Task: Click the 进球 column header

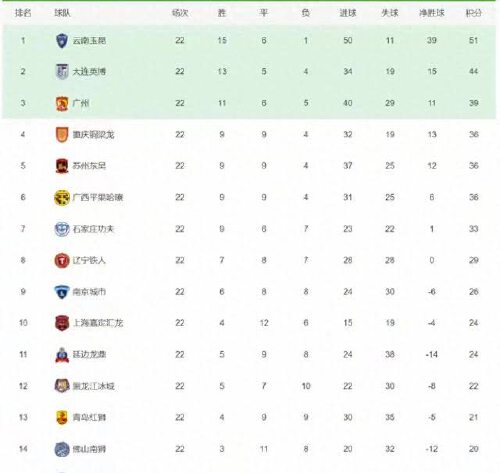Action: tap(348, 13)
